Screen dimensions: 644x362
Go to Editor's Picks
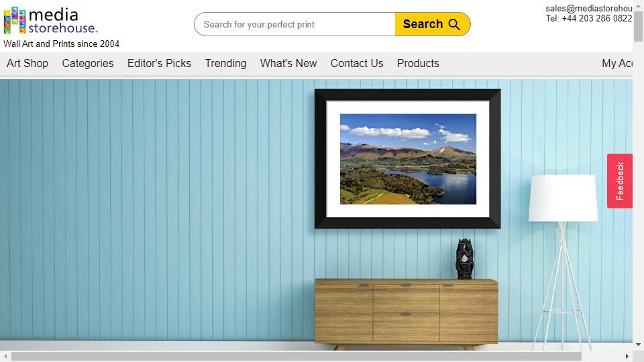click(x=160, y=63)
